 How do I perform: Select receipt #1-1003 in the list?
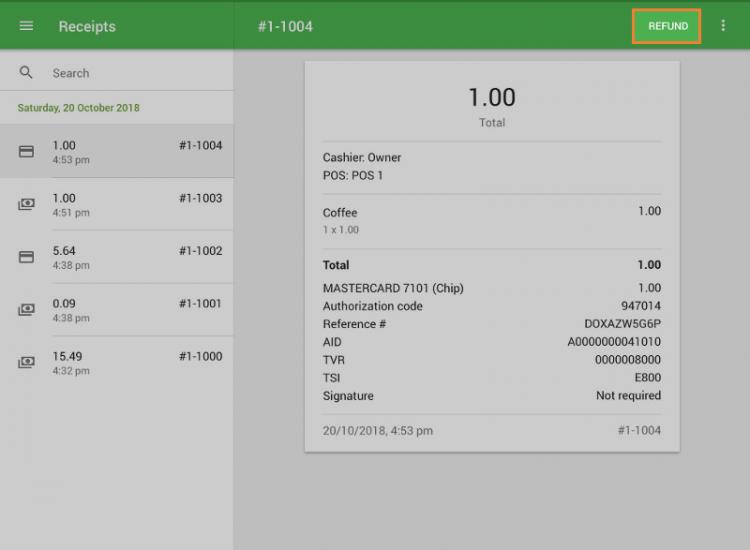pos(117,204)
